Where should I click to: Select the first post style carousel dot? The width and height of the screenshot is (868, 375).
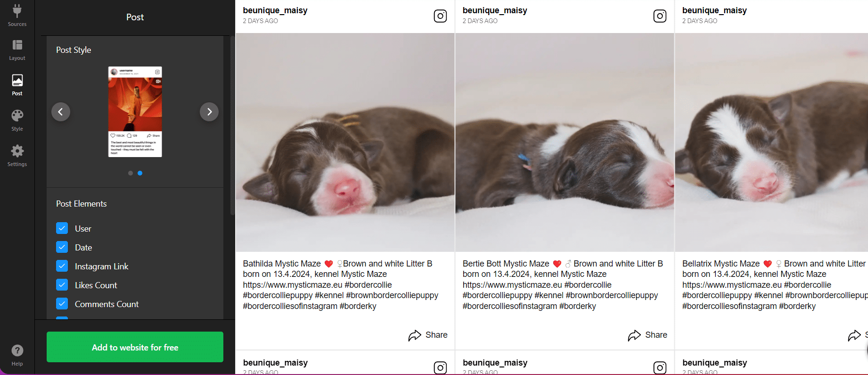click(131, 173)
